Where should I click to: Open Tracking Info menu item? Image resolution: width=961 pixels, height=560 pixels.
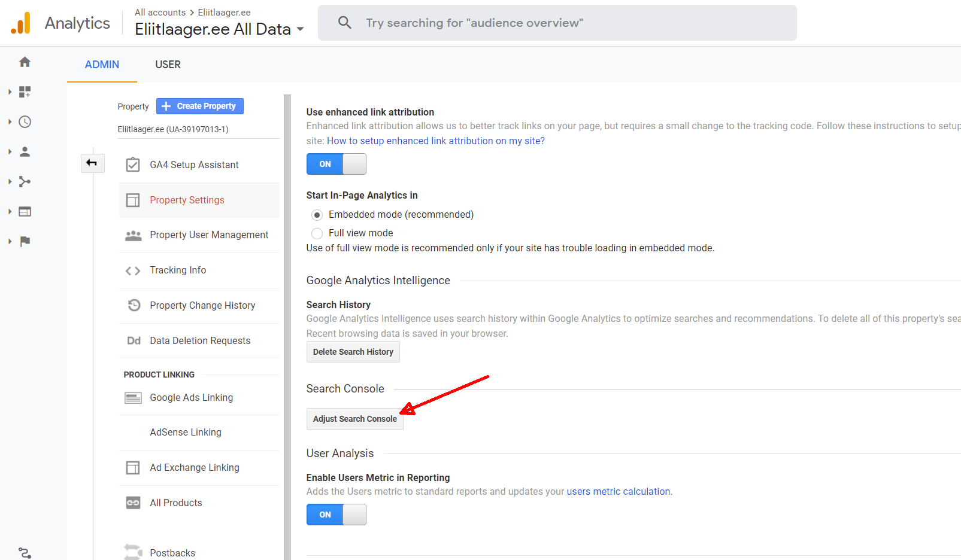click(178, 270)
